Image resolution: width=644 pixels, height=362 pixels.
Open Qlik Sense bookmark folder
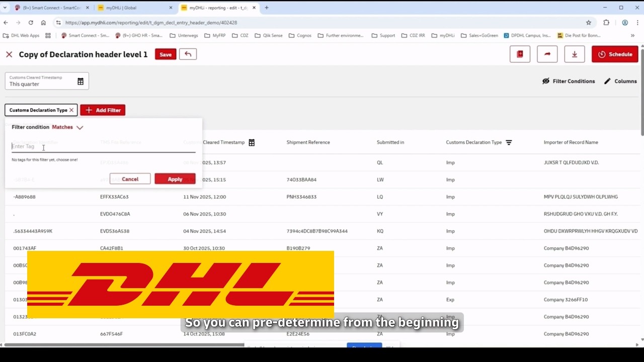click(268, 36)
